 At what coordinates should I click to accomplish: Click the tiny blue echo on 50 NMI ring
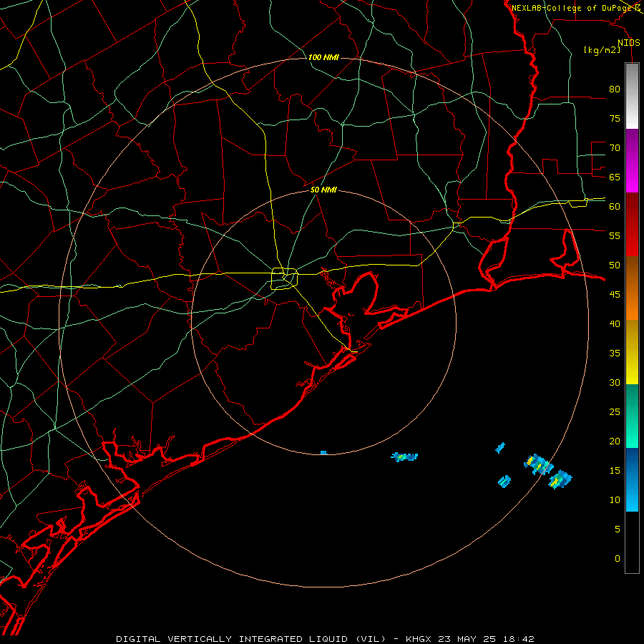pyautogui.click(x=323, y=453)
